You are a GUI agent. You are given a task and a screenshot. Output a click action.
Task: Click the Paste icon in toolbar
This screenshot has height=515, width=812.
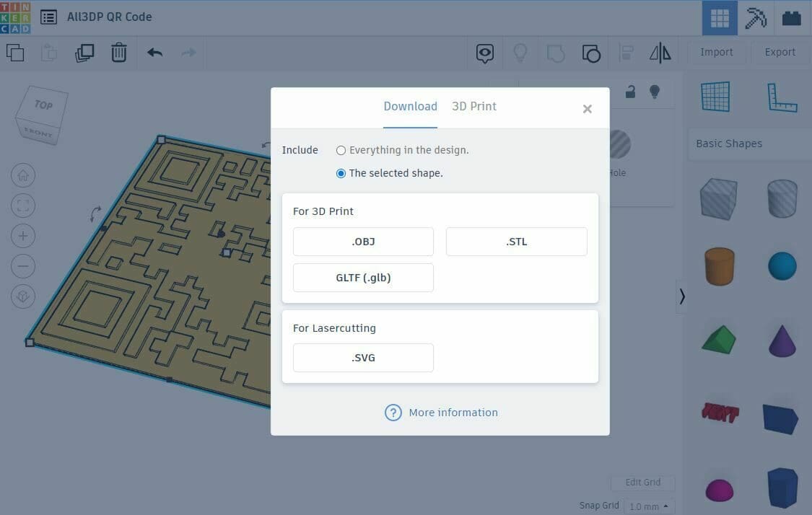(49, 52)
